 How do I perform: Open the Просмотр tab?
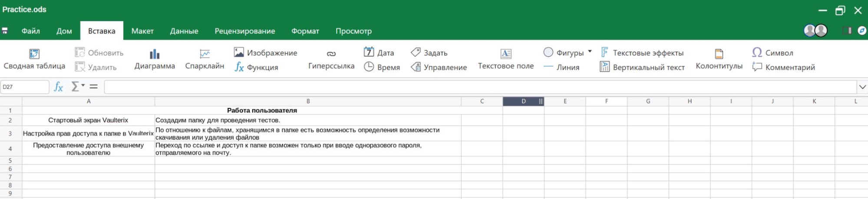pos(353,31)
